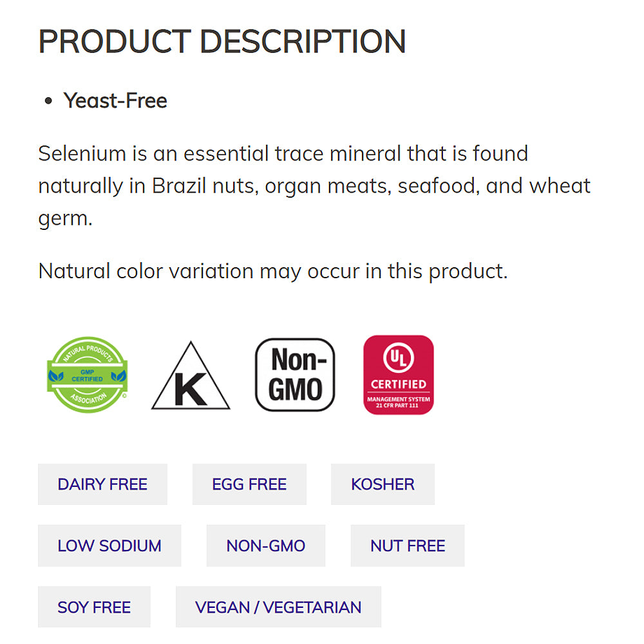
Task: Choose the NUT FREE tag
Action: click(x=408, y=545)
